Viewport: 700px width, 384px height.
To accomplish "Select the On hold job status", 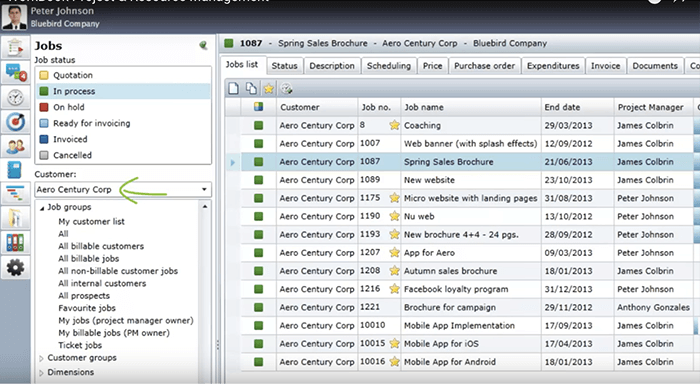I will click(123, 107).
